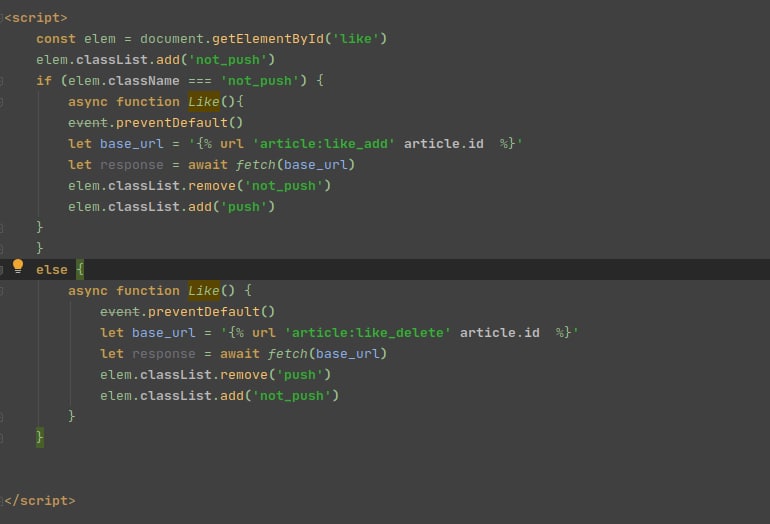Click the 'article:like_add' URL string
Image resolution: width=770 pixels, height=524 pixels.
(x=324, y=144)
